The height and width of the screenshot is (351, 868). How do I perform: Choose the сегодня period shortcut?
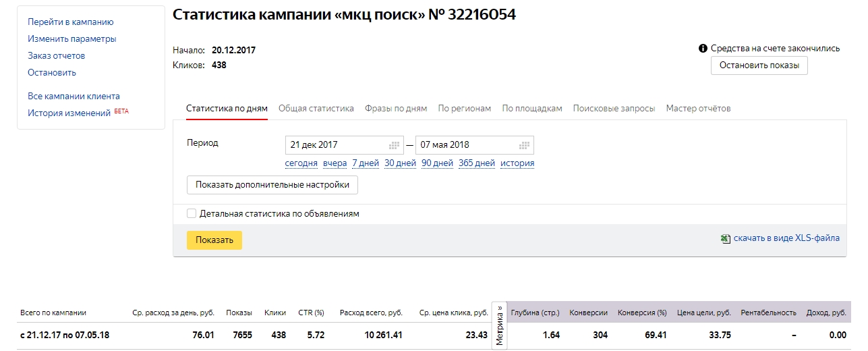[301, 163]
